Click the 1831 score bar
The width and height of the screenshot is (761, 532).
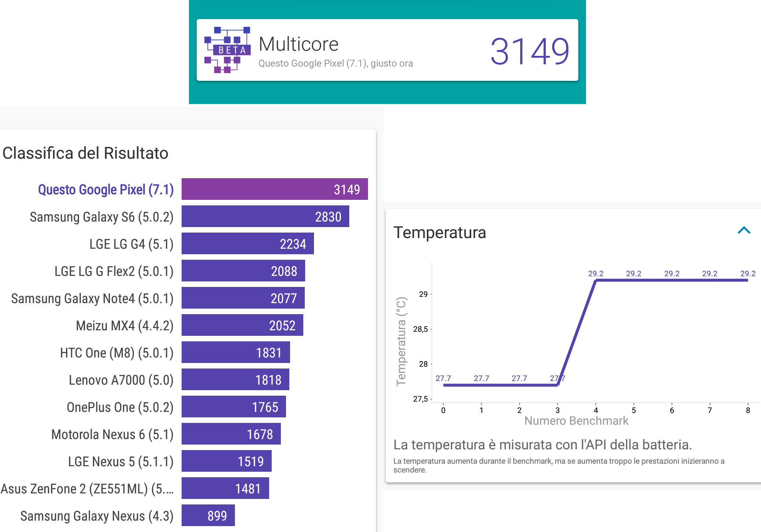click(236, 352)
